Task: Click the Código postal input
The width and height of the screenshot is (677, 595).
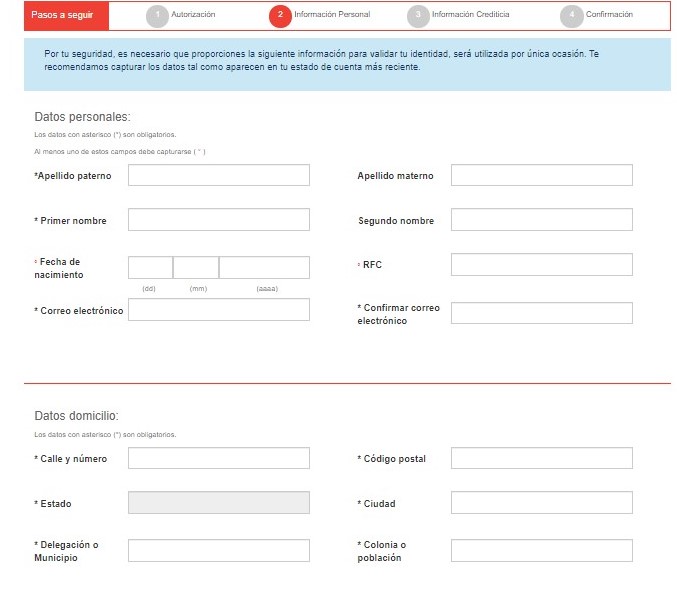Action: click(x=541, y=458)
